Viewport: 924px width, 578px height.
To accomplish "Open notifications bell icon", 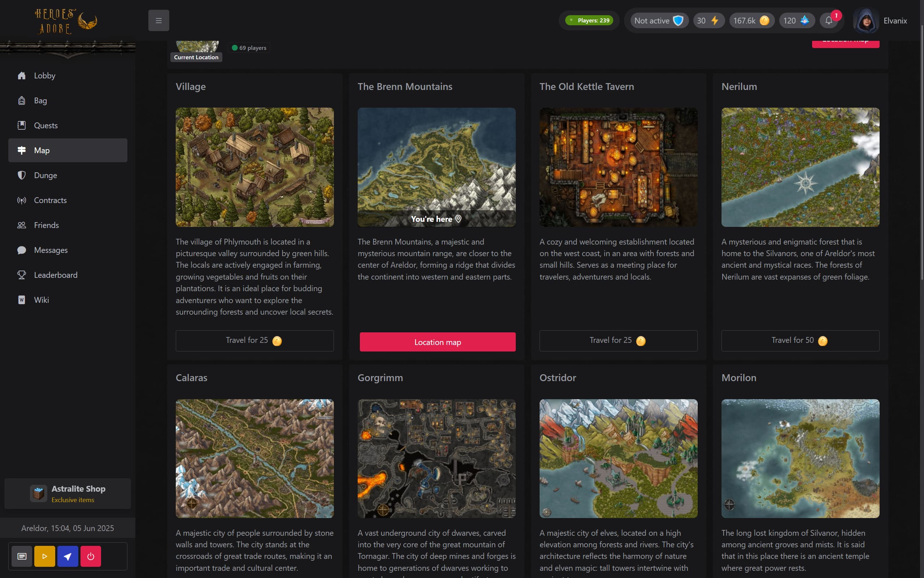I will [x=829, y=20].
